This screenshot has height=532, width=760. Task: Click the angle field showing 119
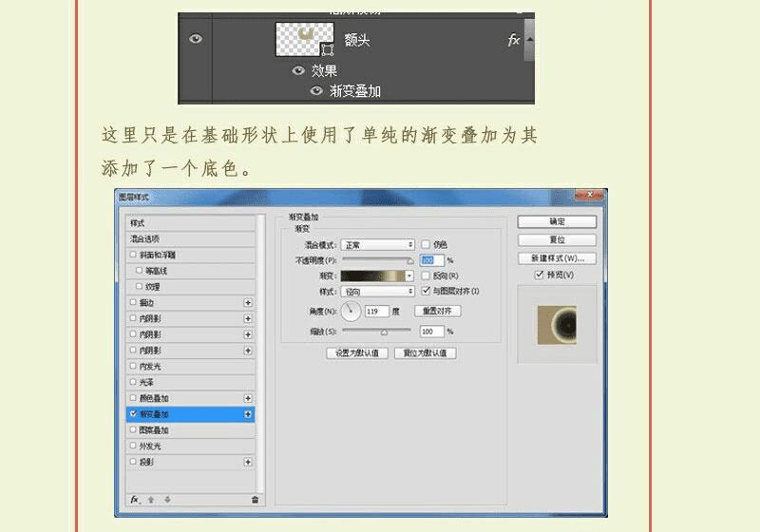(377, 311)
